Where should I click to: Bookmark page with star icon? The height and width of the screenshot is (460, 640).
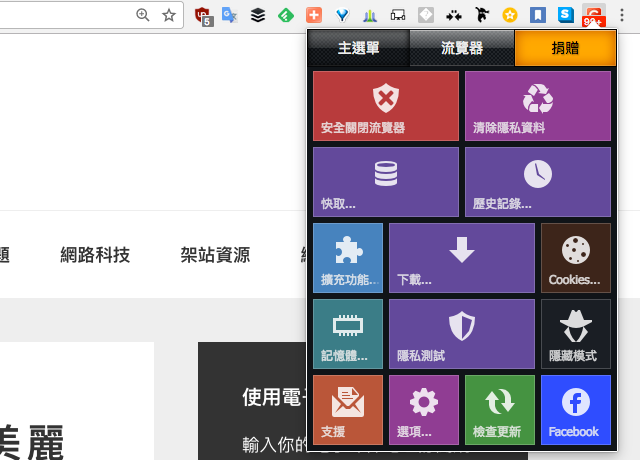click(169, 15)
